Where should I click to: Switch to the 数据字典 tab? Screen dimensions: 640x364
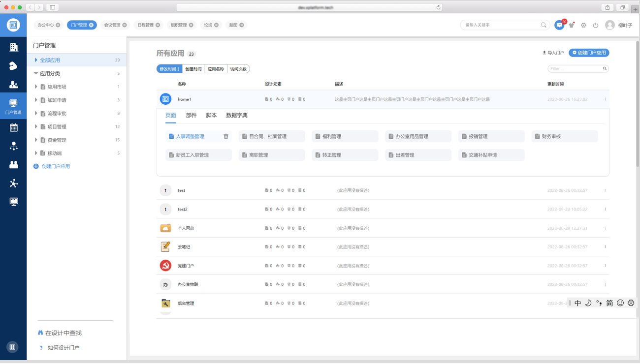(x=236, y=115)
